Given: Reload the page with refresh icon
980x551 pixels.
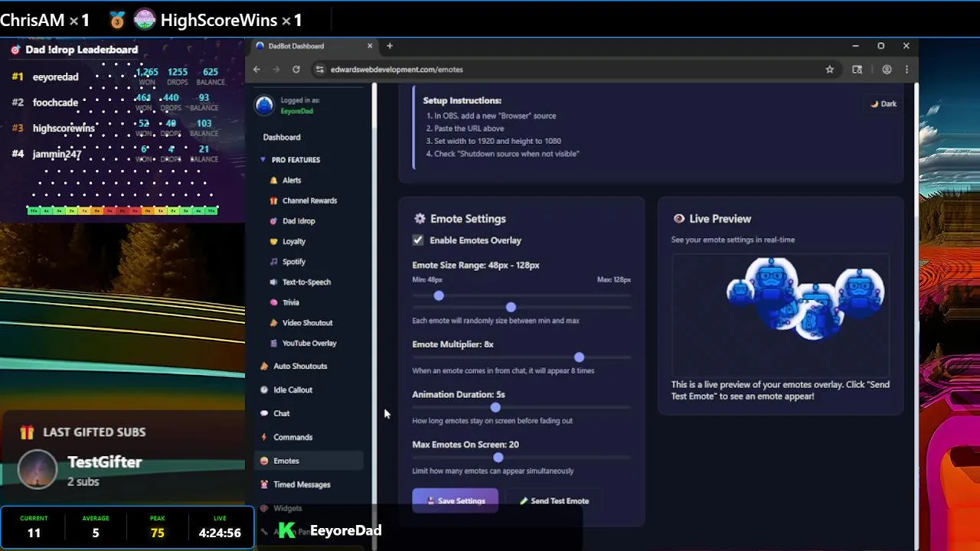Looking at the screenshot, I should (296, 69).
